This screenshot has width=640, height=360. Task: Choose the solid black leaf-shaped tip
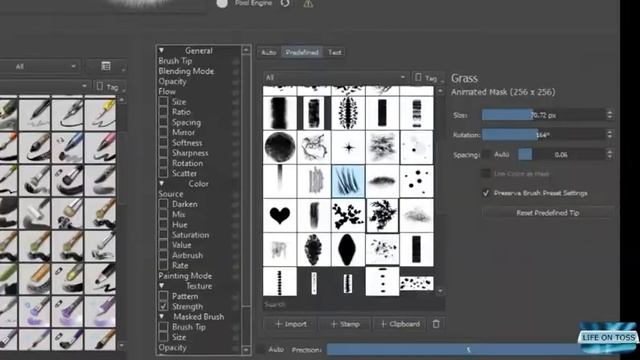click(x=348, y=249)
